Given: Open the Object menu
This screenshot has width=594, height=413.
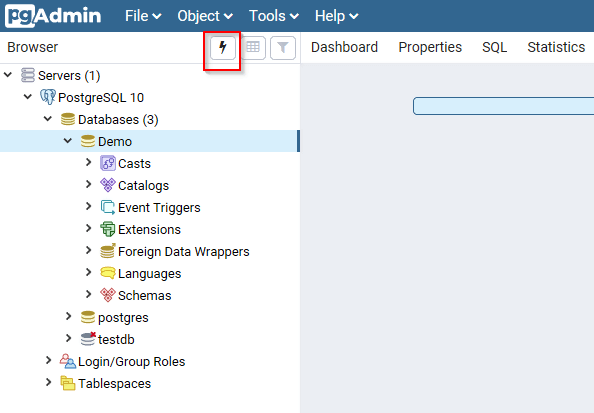Looking at the screenshot, I should pyautogui.click(x=205, y=16).
